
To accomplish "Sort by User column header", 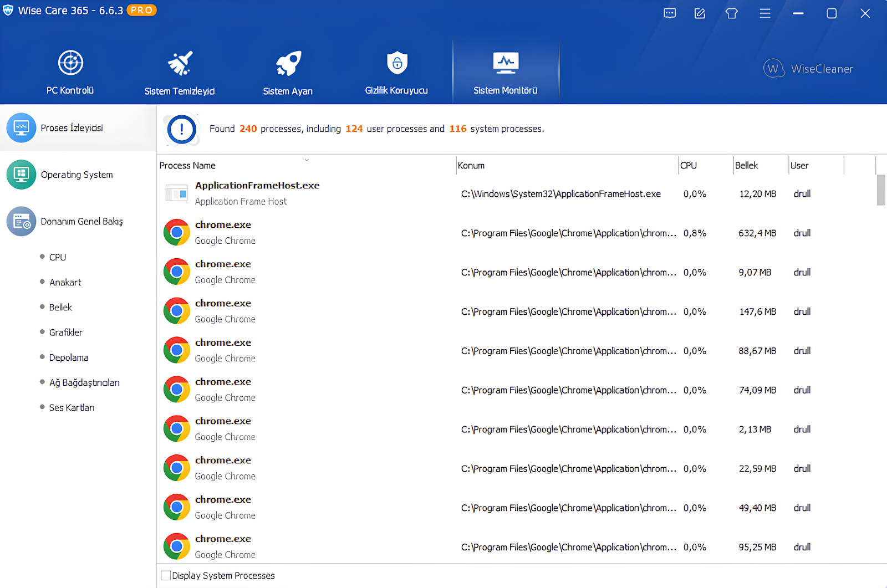I will (x=816, y=165).
